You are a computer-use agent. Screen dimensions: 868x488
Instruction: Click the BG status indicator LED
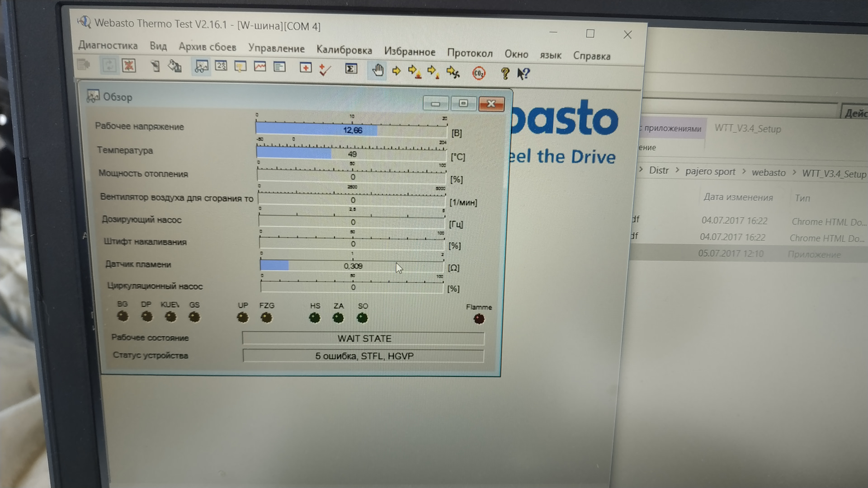[x=123, y=316]
